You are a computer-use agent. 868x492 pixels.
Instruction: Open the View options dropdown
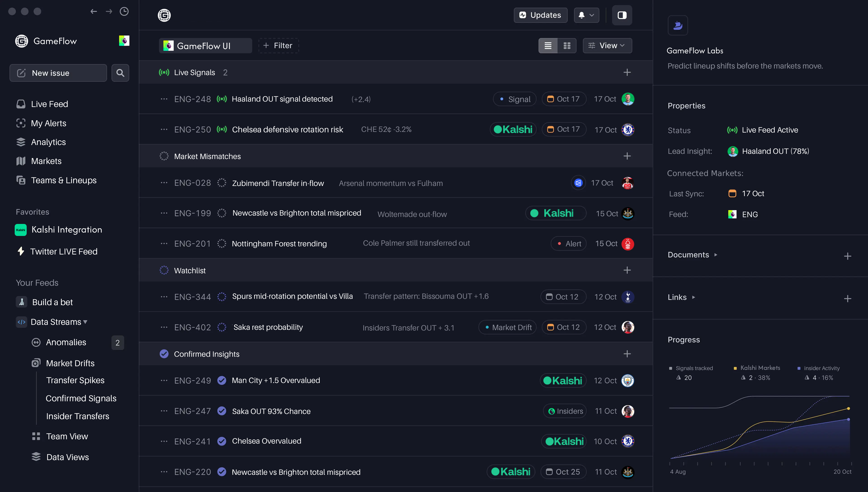tap(607, 46)
